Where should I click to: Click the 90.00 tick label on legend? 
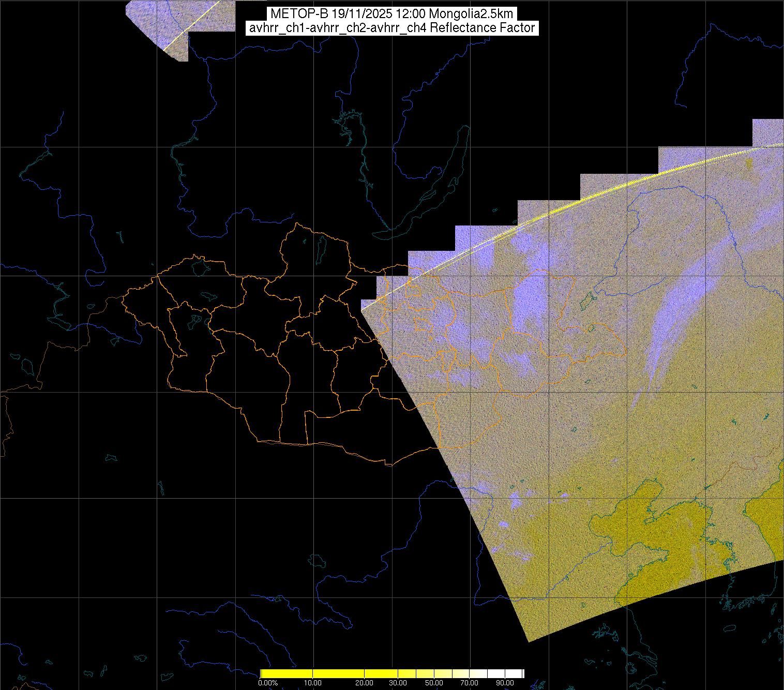[505, 683]
